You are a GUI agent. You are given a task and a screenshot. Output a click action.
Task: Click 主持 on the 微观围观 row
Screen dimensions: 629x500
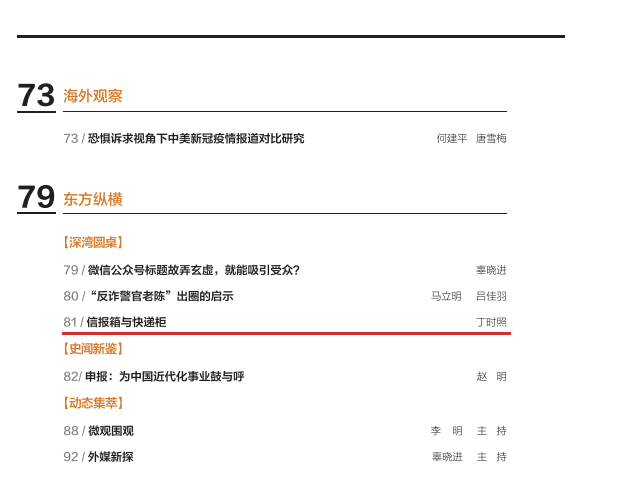click(x=491, y=431)
